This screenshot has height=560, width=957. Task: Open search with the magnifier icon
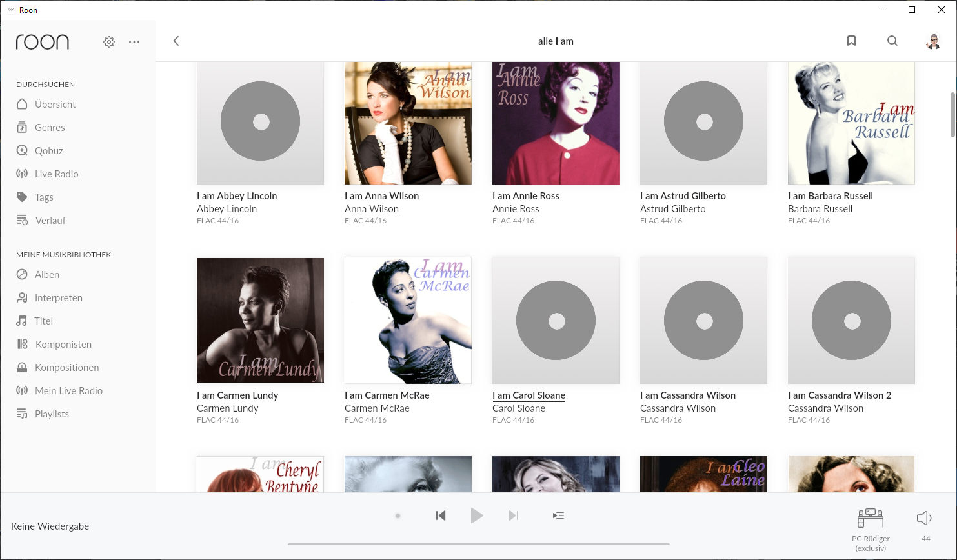pyautogui.click(x=892, y=41)
